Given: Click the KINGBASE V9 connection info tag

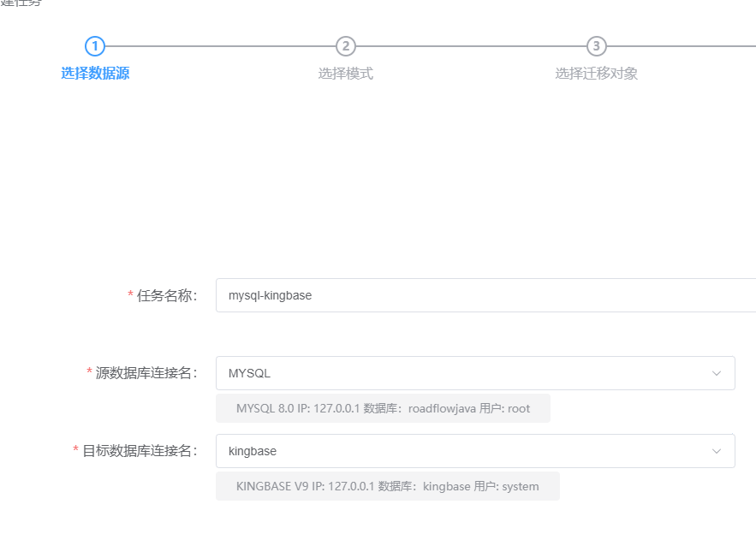Looking at the screenshot, I should coord(387,486).
